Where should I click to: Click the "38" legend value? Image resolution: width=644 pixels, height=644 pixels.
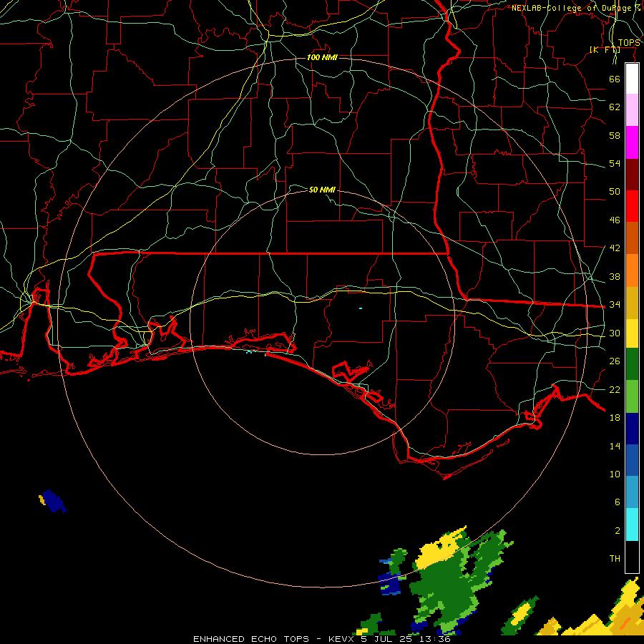click(x=615, y=276)
